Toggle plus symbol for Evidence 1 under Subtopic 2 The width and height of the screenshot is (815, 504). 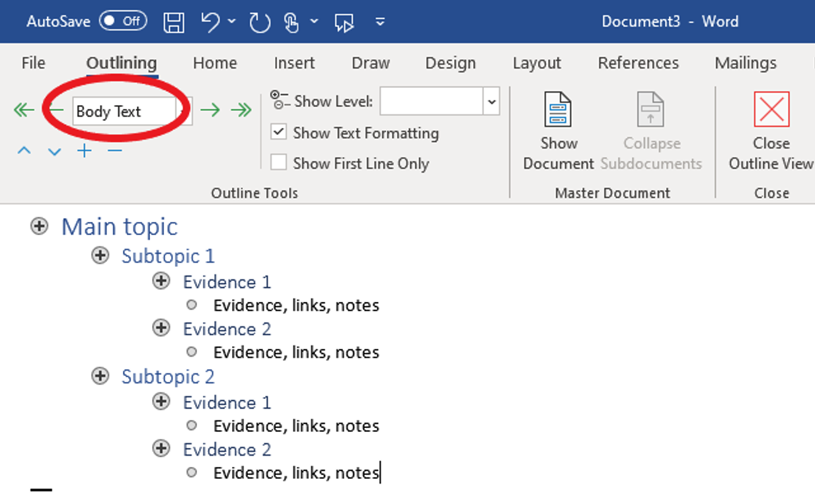coord(161,402)
